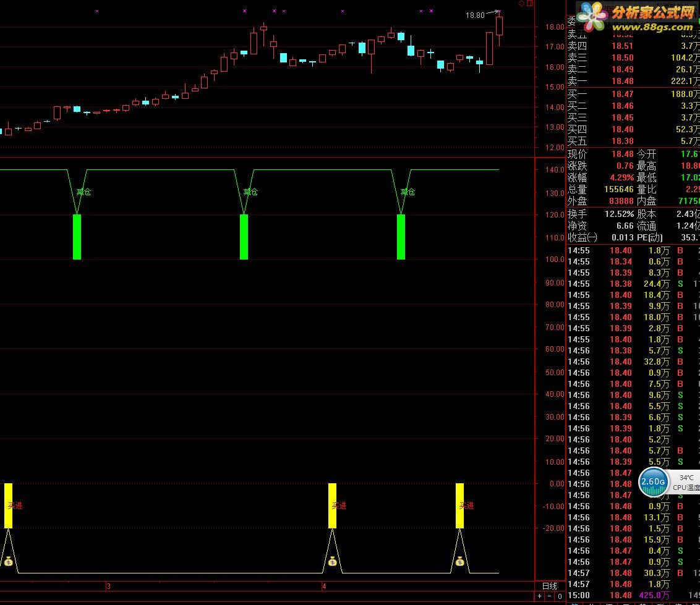This screenshot has height=605, width=700.
Task: Click the 内盘 label
Action: pos(646,201)
